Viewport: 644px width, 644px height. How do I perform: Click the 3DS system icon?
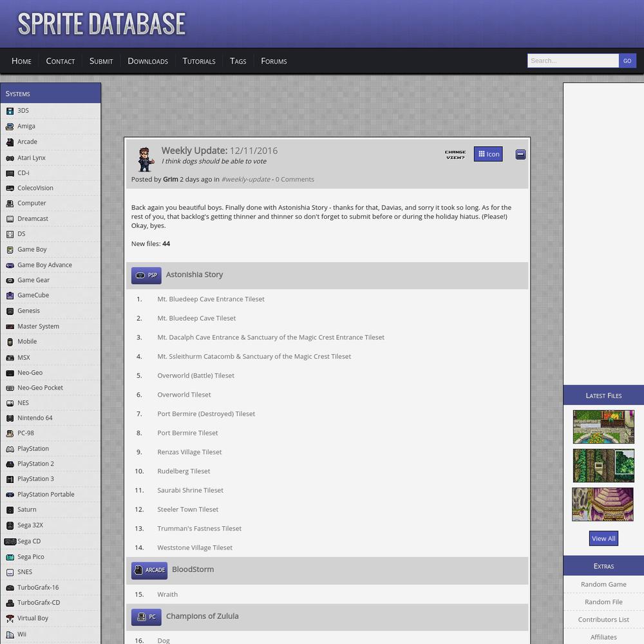(10, 111)
